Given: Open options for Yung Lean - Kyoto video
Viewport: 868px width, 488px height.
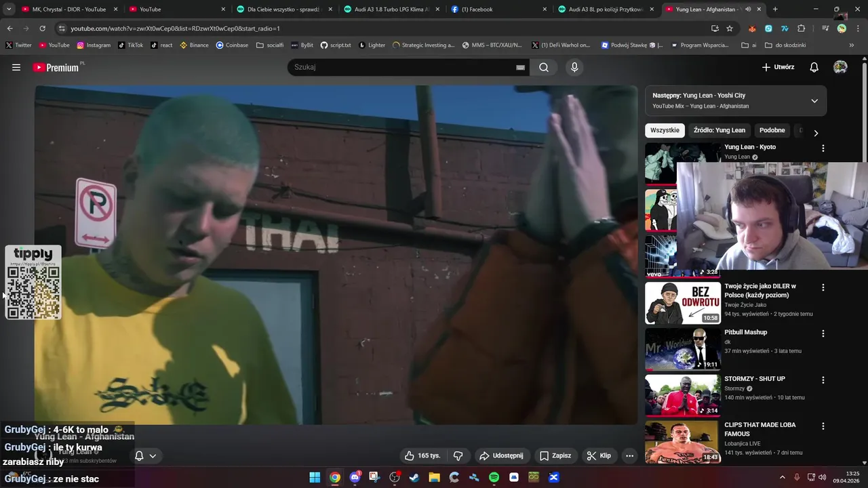Looking at the screenshot, I should tap(823, 148).
